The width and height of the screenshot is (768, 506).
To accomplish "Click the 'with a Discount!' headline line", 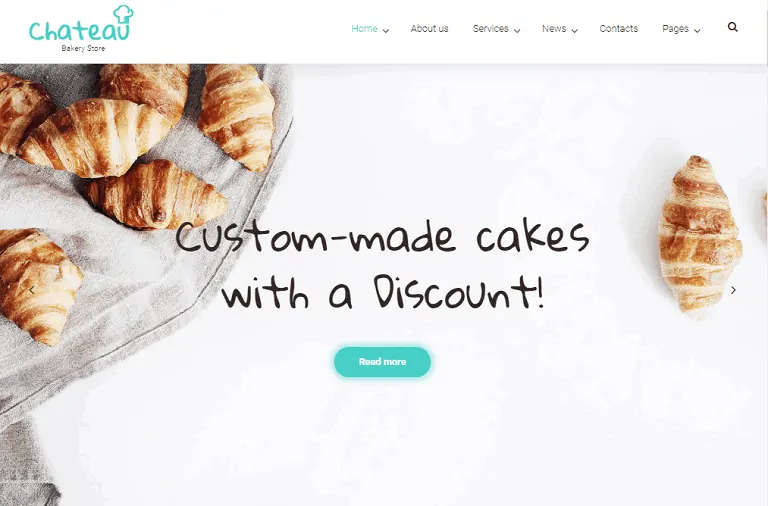I will [x=384, y=292].
